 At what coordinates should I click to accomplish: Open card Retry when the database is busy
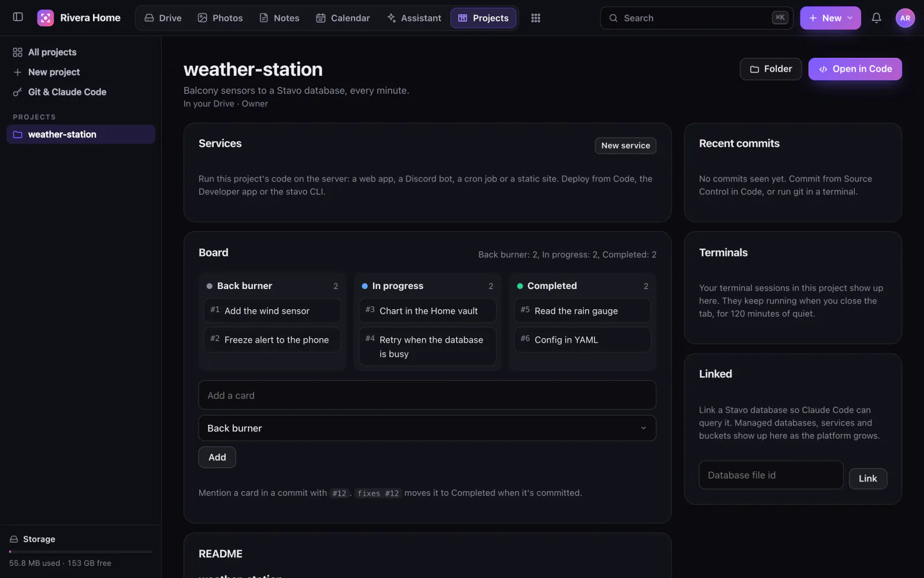pos(427,347)
